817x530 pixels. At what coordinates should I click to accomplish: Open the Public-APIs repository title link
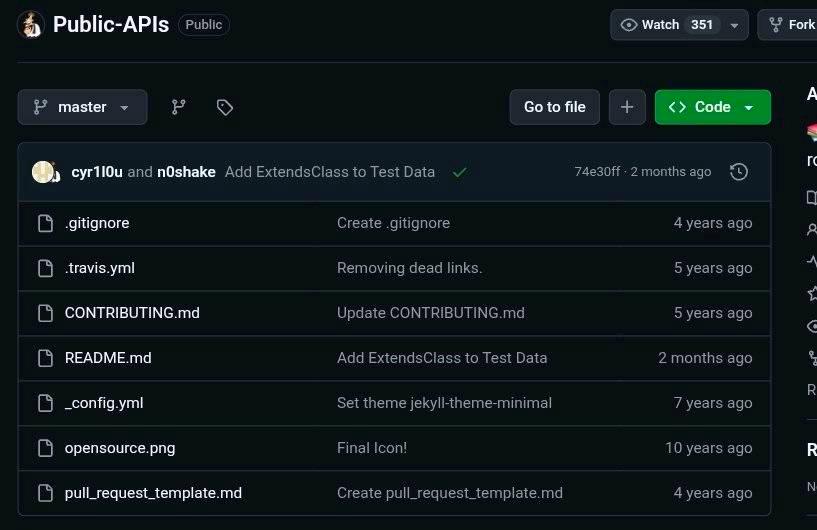(x=111, y=24)
